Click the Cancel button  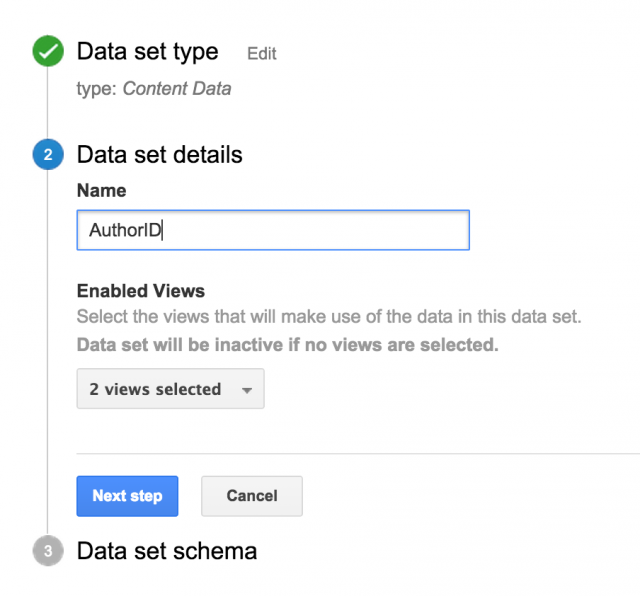coord(252,496)
